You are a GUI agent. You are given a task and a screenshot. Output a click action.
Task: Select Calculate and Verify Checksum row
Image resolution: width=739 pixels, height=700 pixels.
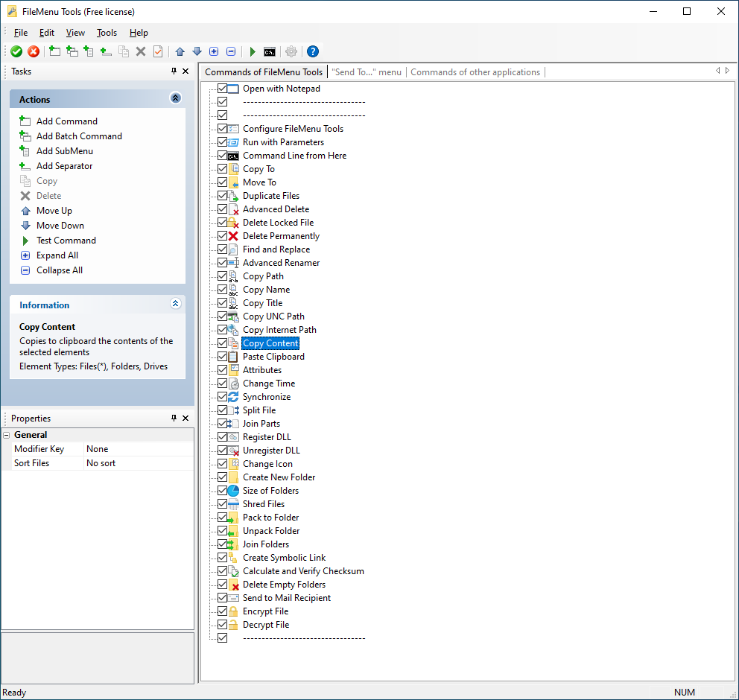coord(303,571)
